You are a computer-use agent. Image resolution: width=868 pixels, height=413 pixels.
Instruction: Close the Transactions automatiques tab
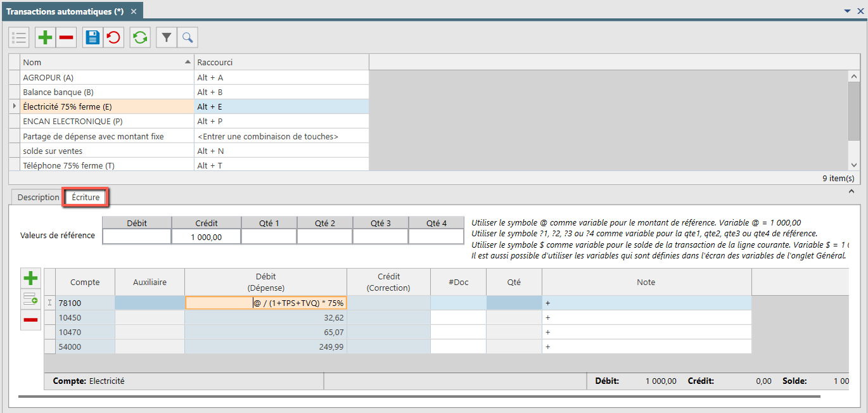[x=133, y=11]
